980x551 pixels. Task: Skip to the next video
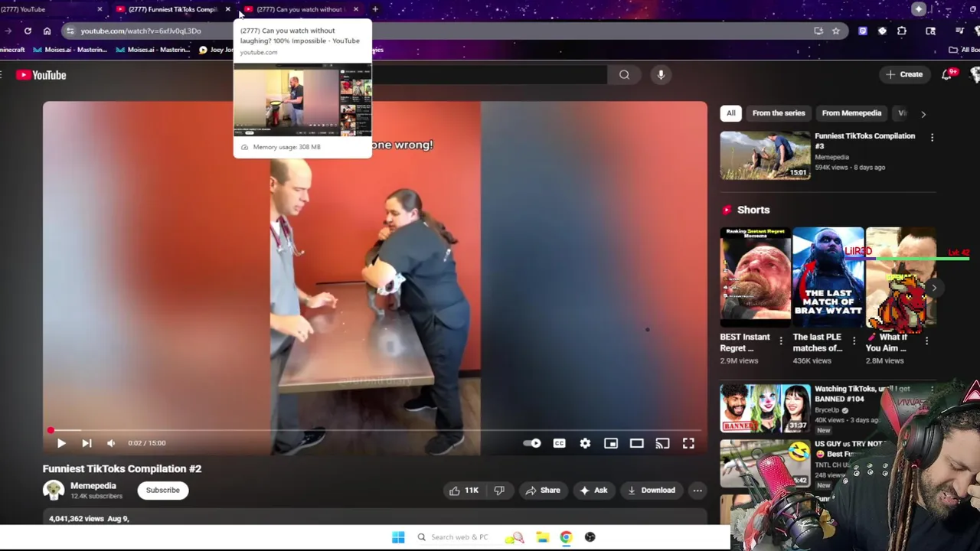coord(87,443)
